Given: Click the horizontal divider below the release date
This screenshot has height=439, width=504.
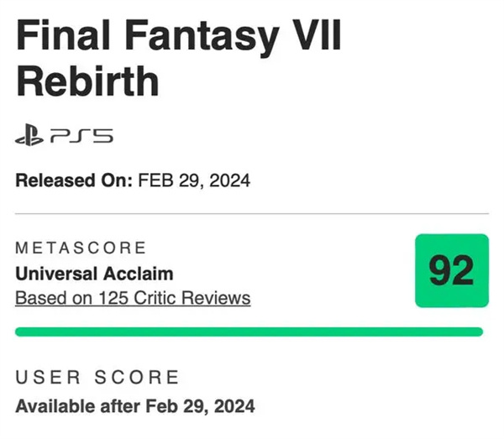Looking at the screenshot, I should coord(252,213).
